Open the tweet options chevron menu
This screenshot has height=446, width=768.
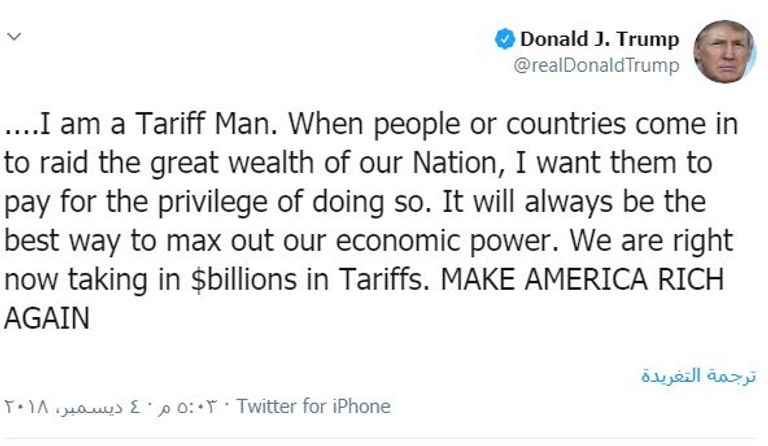pos(13,38)
